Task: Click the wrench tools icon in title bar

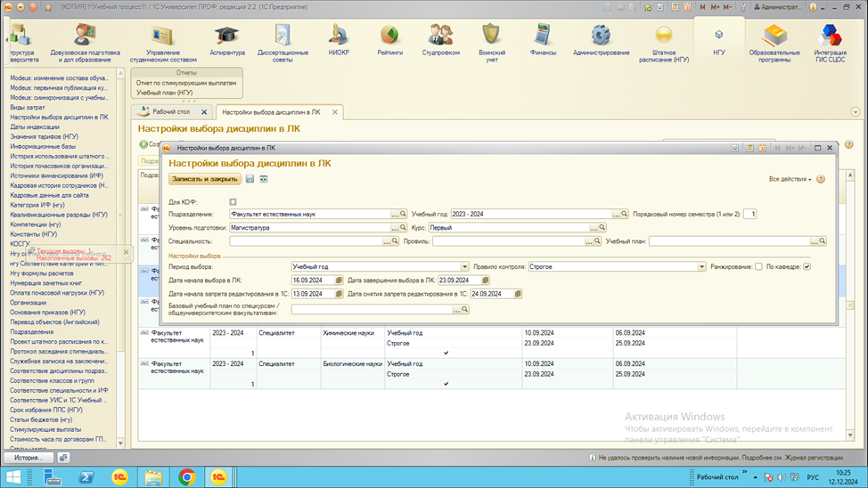Action: tap(743, 7)
